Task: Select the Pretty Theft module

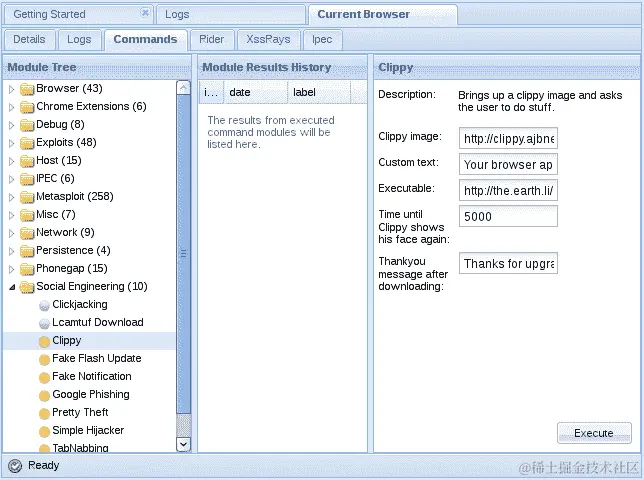Action: pos(80,413)
